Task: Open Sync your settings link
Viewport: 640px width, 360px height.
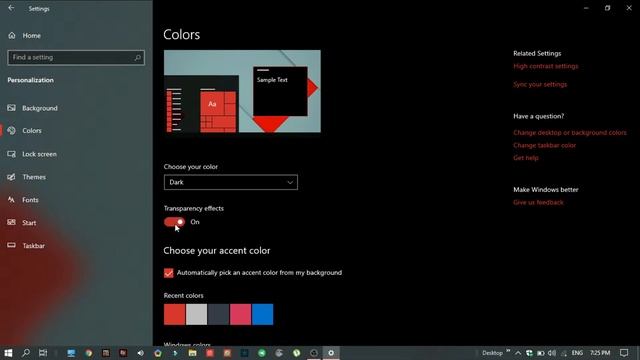Action: (x=540, y=84)
